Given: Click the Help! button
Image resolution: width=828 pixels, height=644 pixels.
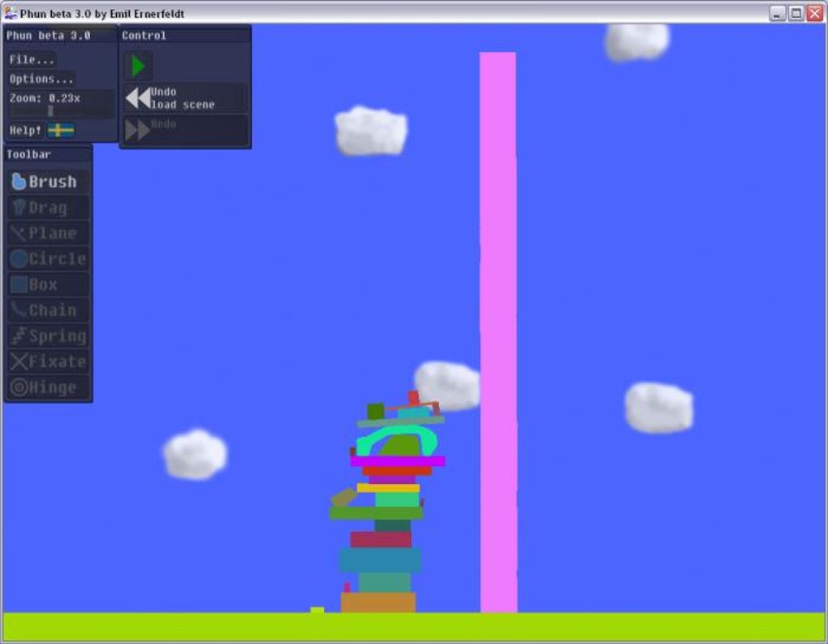Looking at the screenshot, I should (25, 130).
